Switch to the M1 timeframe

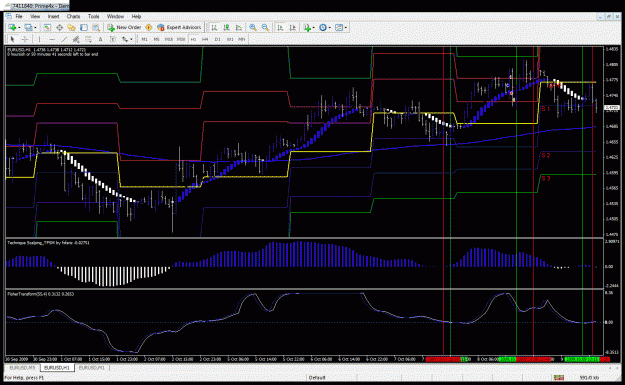(144, 39)
